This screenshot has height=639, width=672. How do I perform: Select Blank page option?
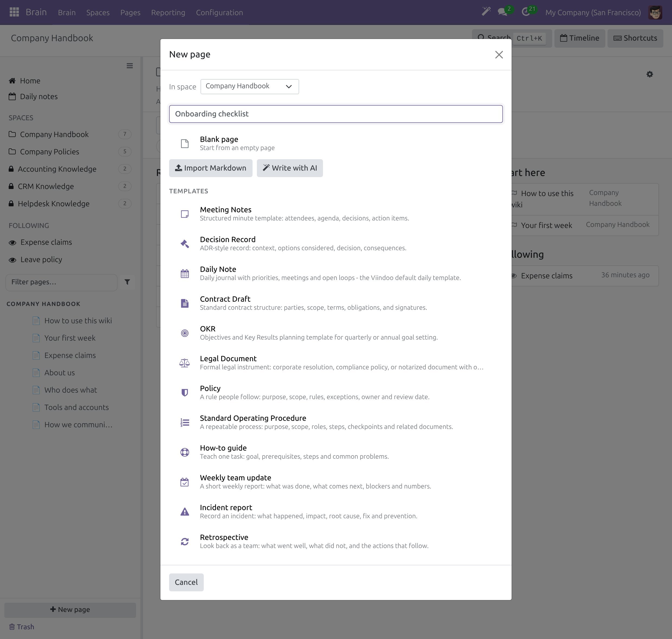336,144
